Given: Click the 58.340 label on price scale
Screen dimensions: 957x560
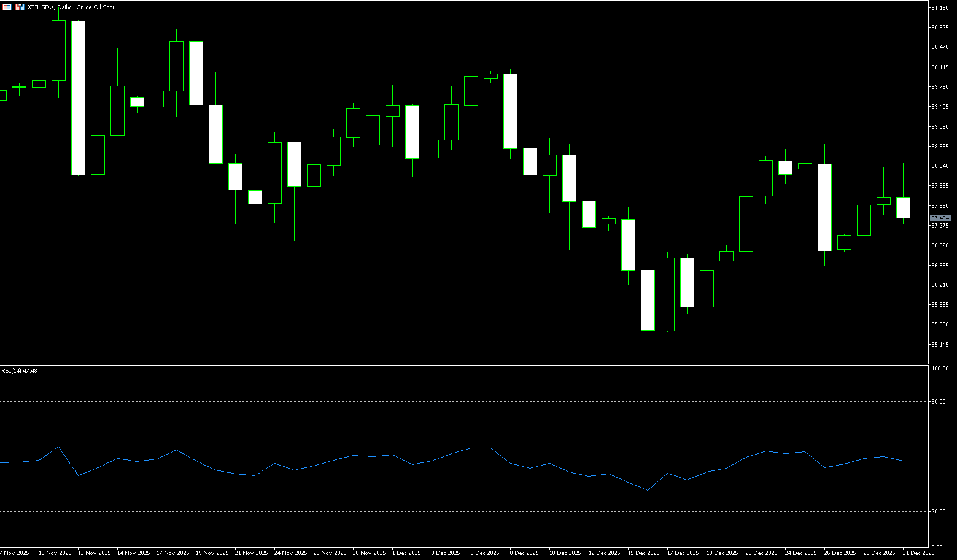Looking at the screenshot, I should [940, 166].
